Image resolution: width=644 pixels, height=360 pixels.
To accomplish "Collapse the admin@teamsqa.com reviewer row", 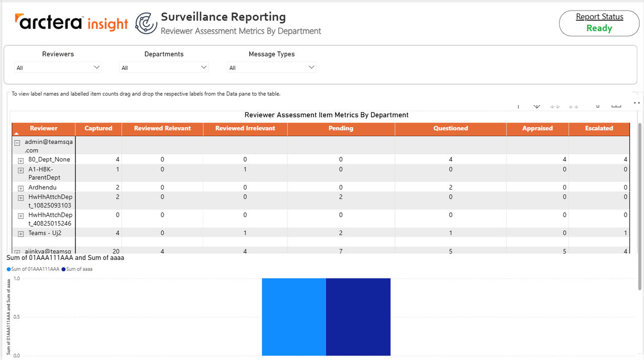I will 17,143.
